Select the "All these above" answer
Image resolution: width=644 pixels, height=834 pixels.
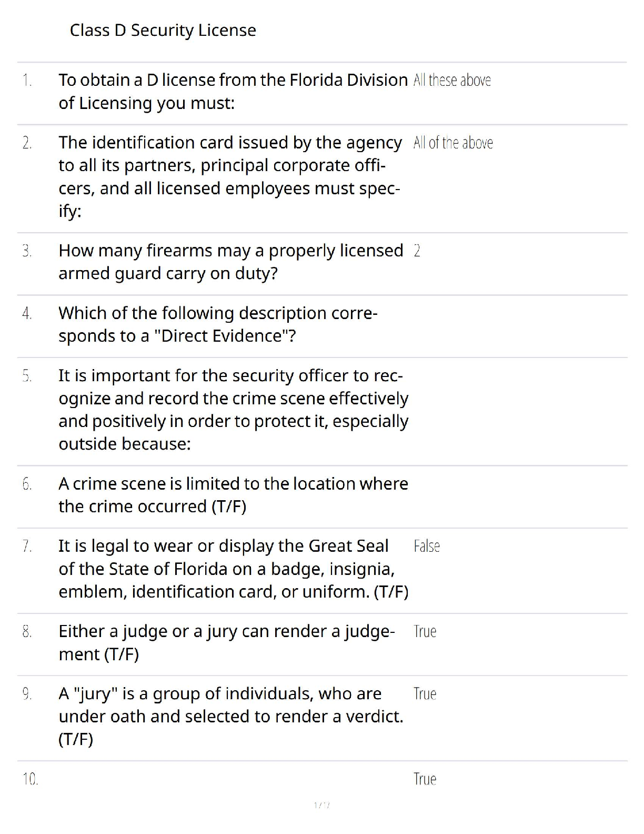click(x=452, y=81)
